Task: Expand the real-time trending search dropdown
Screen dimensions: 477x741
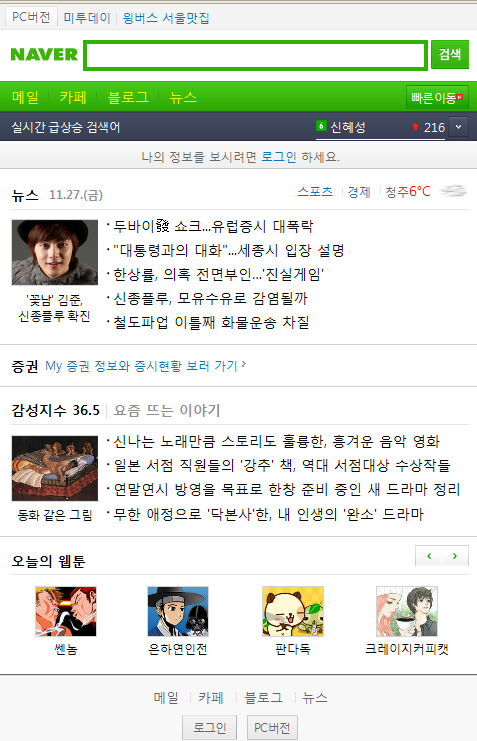Action: [458, 127]
